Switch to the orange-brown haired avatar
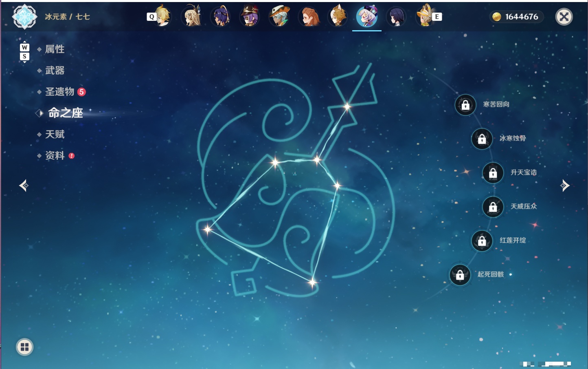This screenshot has height=369, width=588. click(309, 16)
